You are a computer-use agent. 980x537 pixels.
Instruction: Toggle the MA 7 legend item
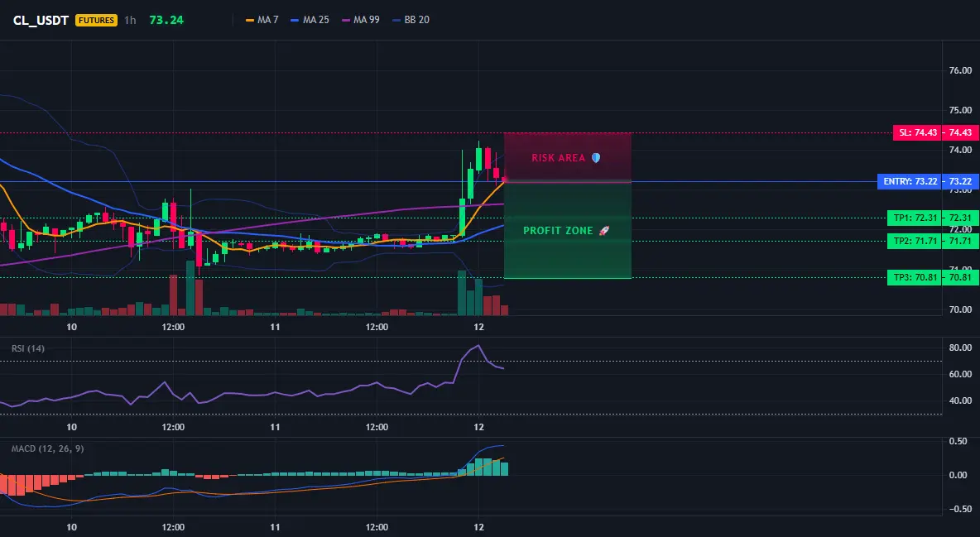coord(262,20)
